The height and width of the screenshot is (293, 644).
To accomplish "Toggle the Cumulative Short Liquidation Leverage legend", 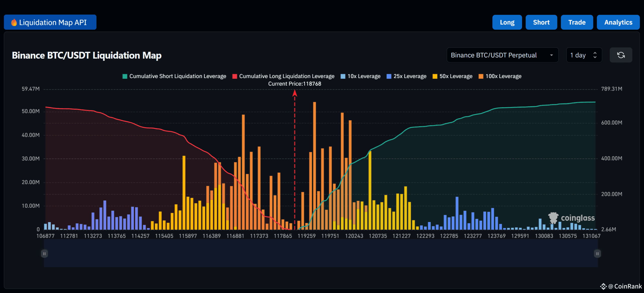I will point(174,76).
